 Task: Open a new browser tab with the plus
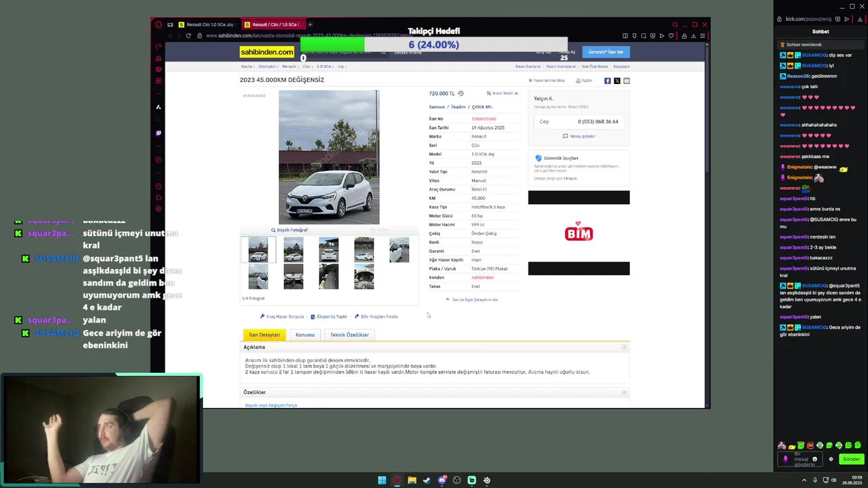(310, 25)
